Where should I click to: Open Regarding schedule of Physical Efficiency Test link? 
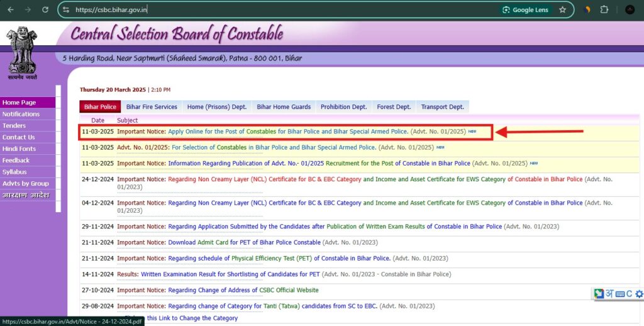click(279, 258)
